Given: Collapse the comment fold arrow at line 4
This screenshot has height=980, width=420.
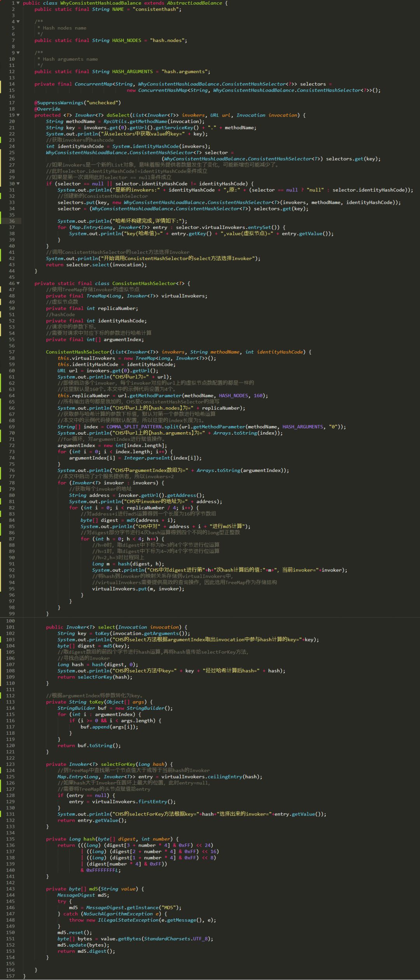Looking at the screenshot, I should click(18, 21).
